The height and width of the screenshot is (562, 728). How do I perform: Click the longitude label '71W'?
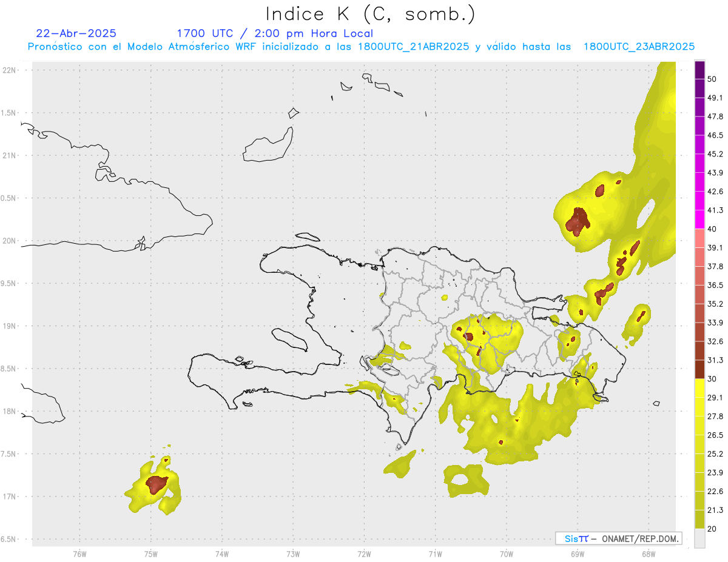[x=435, y=554]
